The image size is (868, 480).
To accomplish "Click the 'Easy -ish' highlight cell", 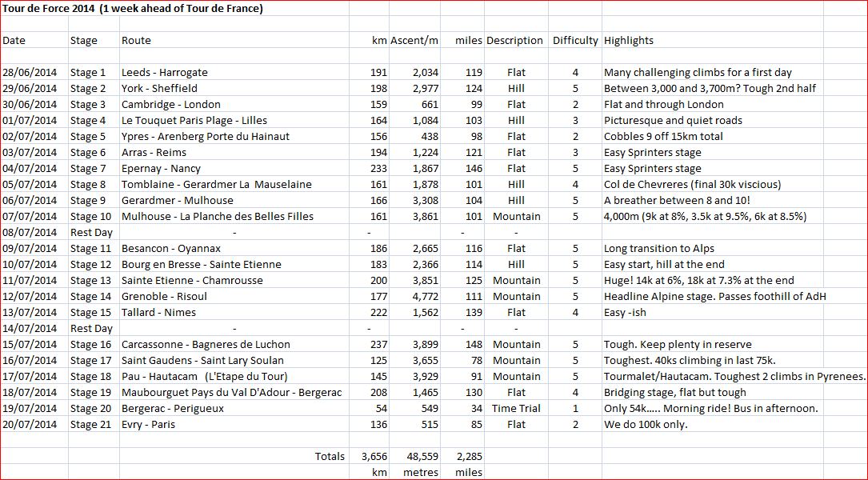I will click(x=625, y=313).
